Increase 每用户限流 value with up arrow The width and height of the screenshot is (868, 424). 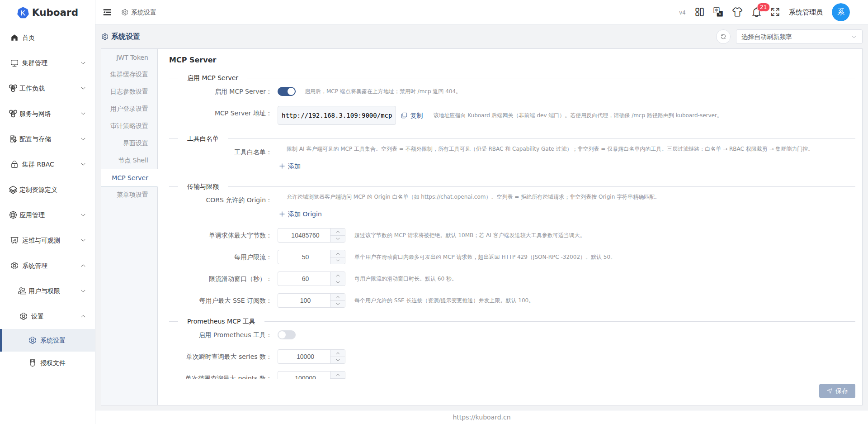pos(338,254)
